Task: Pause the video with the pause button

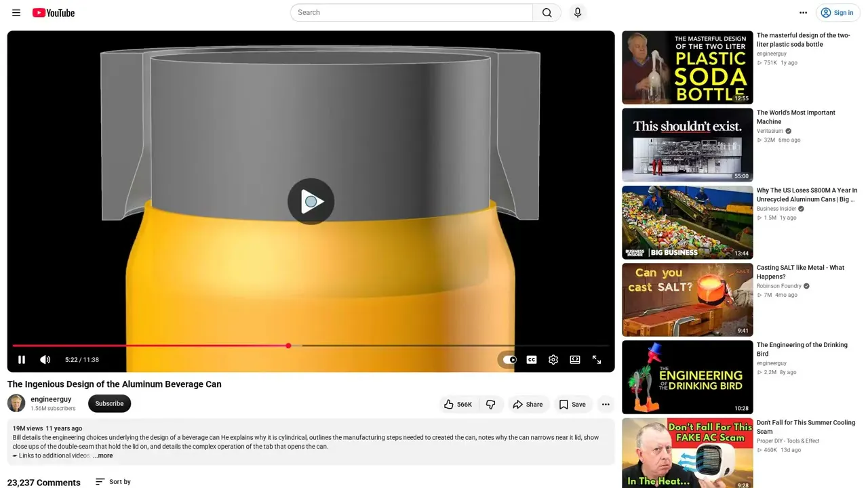Action: pyautogui.click(x=22, y=360)
